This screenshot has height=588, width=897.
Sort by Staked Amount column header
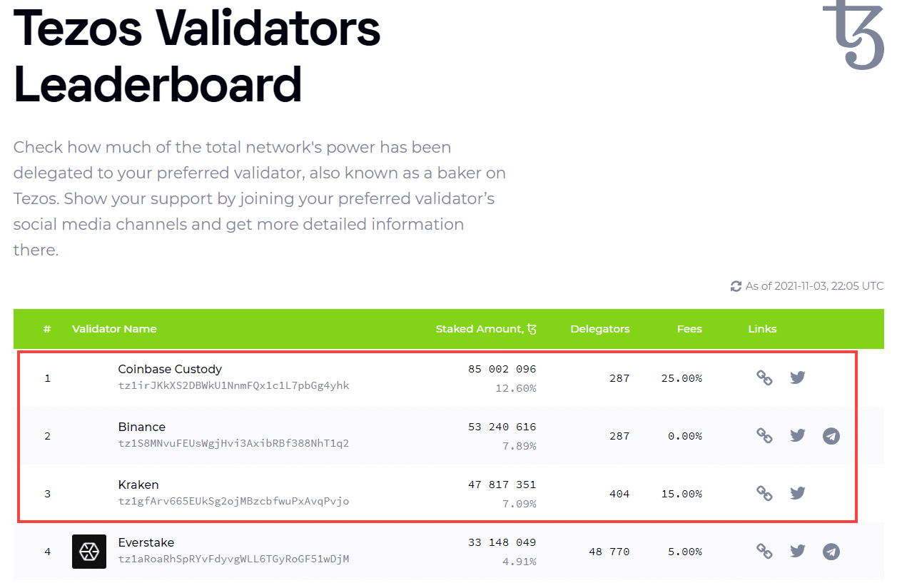pyautogui.click(x=486, y=329)
